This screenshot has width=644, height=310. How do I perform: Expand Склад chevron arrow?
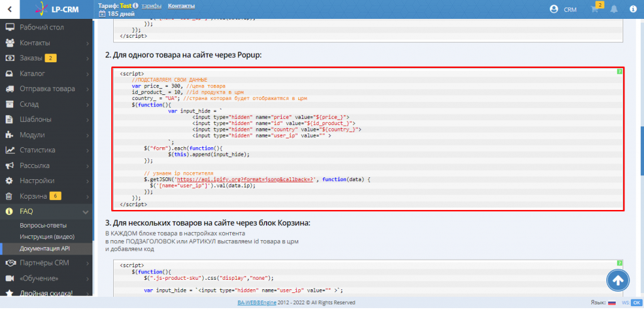click(x=87, y=104)
